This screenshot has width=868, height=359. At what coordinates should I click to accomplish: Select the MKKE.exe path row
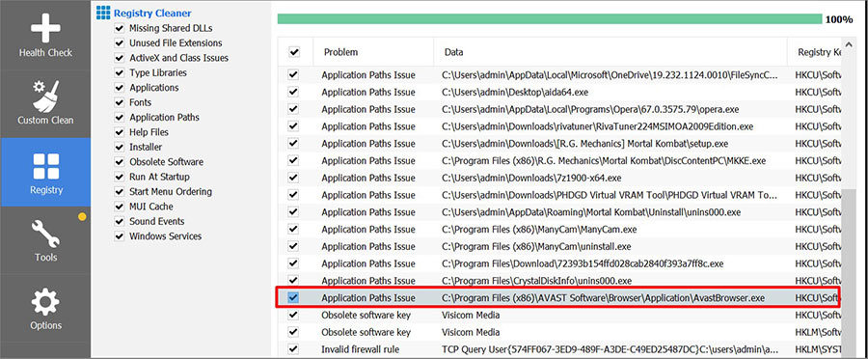pos(604,160)
